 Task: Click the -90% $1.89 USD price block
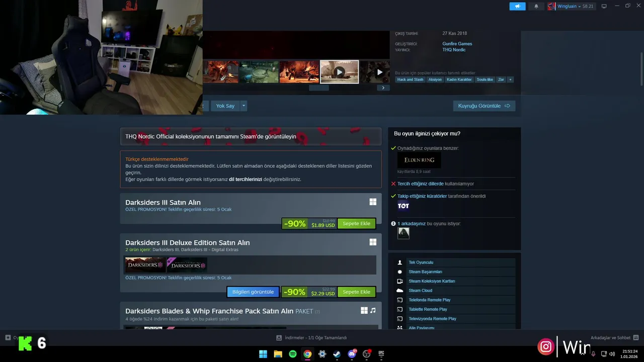[x=309, y=223]
